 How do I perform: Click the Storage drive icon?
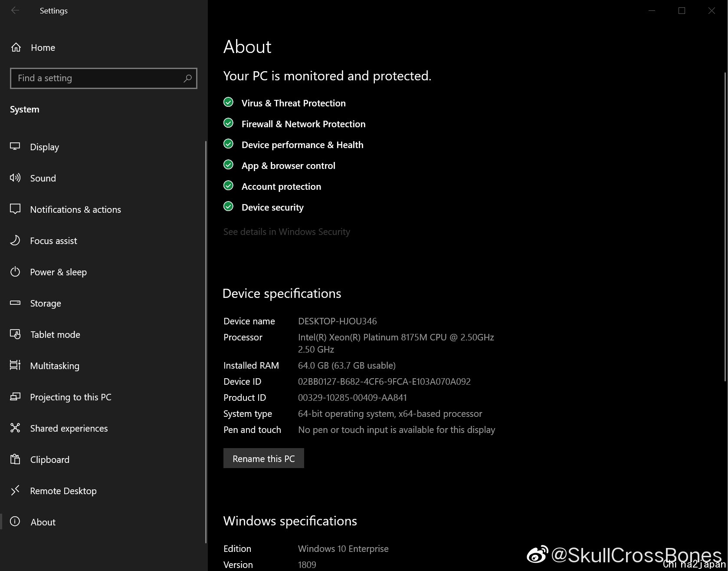point(15,303)
